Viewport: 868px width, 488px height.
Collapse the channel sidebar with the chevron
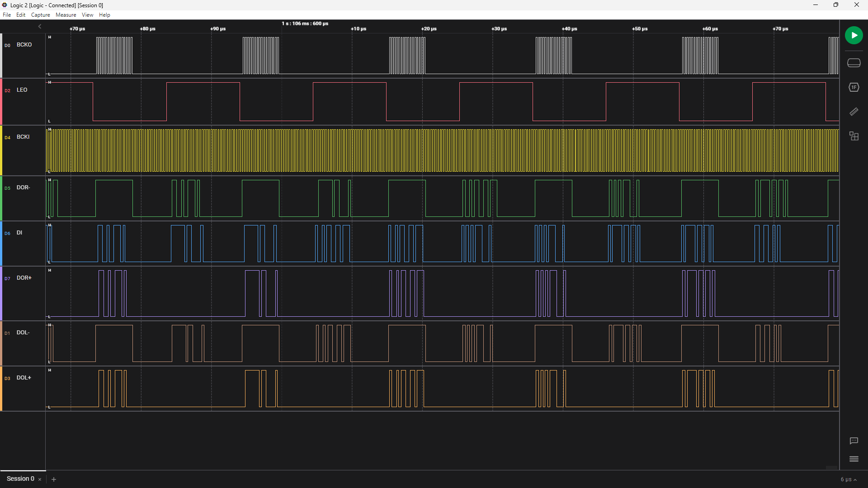point(40,27)
